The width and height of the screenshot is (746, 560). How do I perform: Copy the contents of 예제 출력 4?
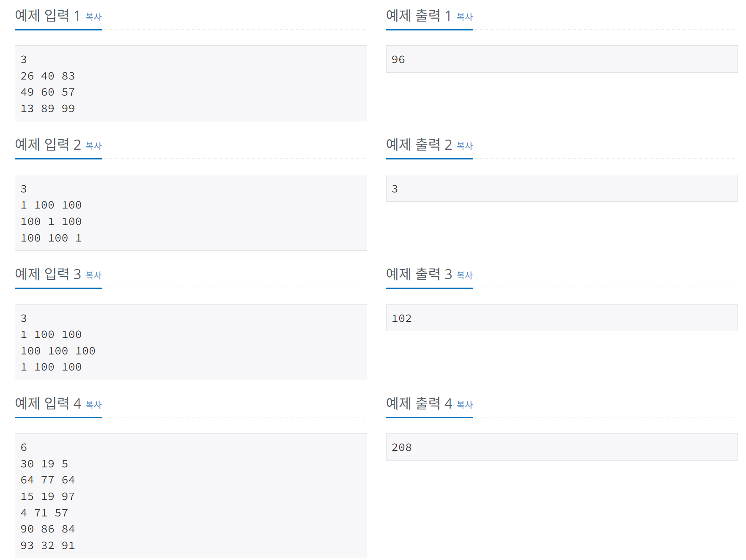pos(464,405)
